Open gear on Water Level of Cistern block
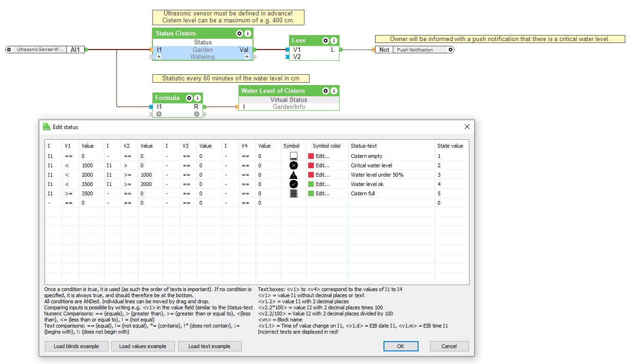Viewport: 629px width, 364px height. tap(325, 91)
